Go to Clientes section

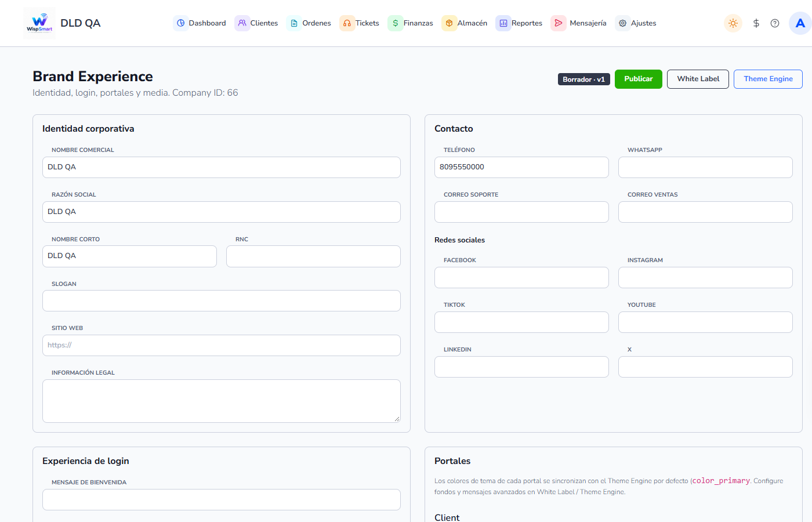coord(257,23)
